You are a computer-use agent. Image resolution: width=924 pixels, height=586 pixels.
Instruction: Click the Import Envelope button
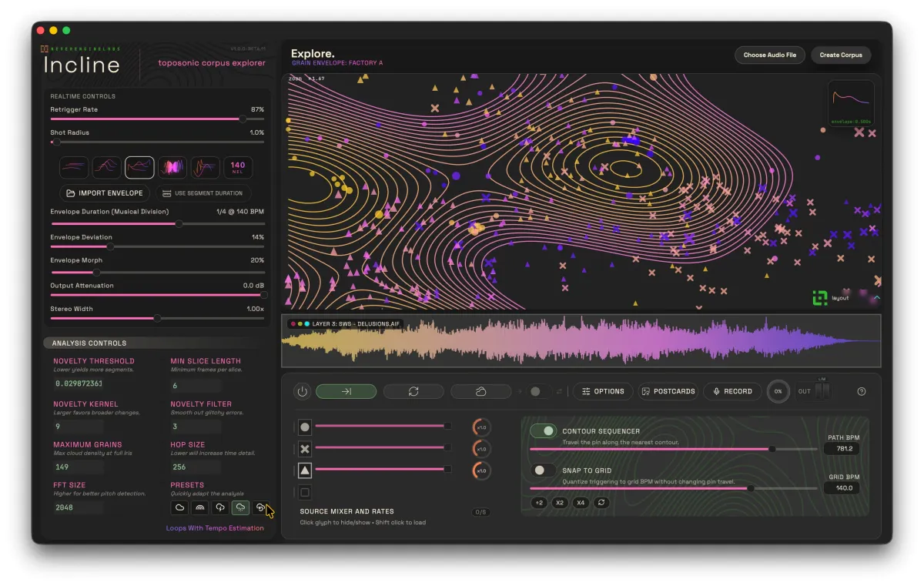[x=104, y=193]
